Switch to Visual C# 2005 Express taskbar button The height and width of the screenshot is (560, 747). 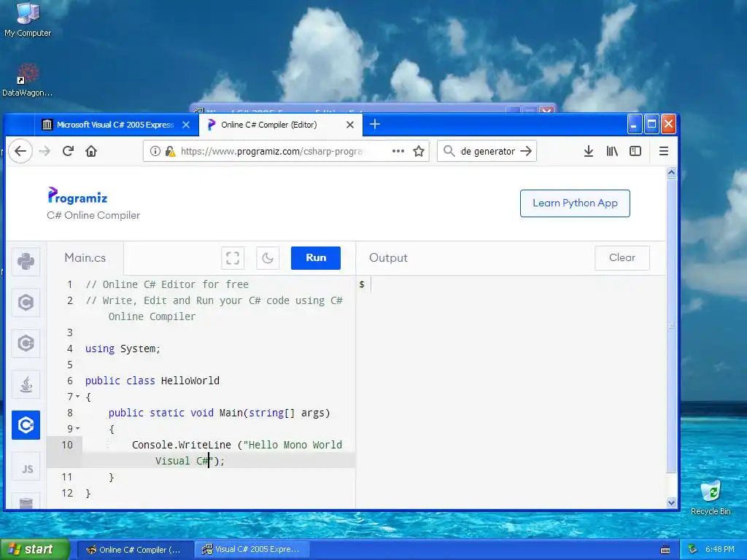(x=253, y=550)
